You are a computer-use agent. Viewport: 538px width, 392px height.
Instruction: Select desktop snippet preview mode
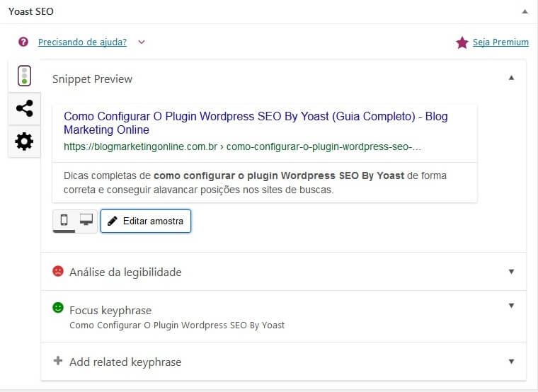pos(86,220)
